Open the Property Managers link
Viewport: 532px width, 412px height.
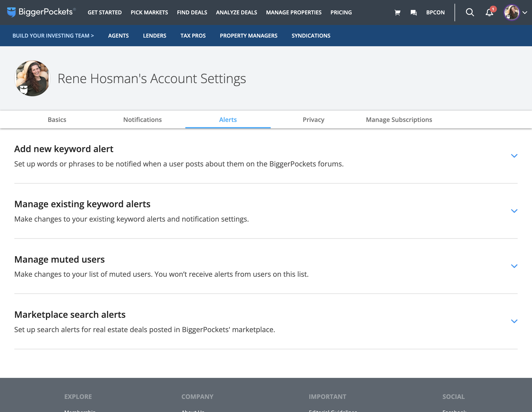click(x=249, y=36)
